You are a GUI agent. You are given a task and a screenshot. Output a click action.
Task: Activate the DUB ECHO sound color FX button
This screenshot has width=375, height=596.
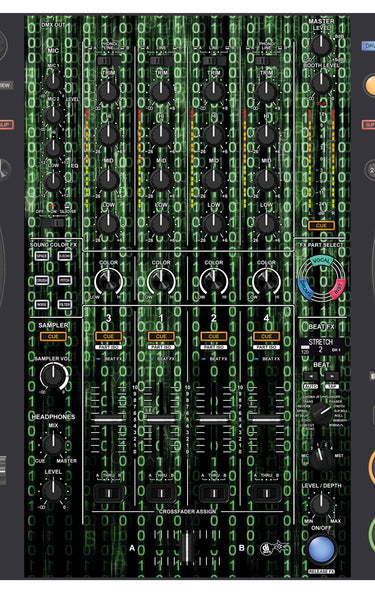point(65,256)
